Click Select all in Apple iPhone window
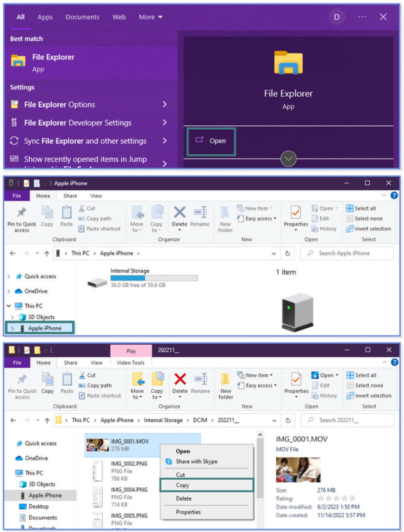 point(361,208)
